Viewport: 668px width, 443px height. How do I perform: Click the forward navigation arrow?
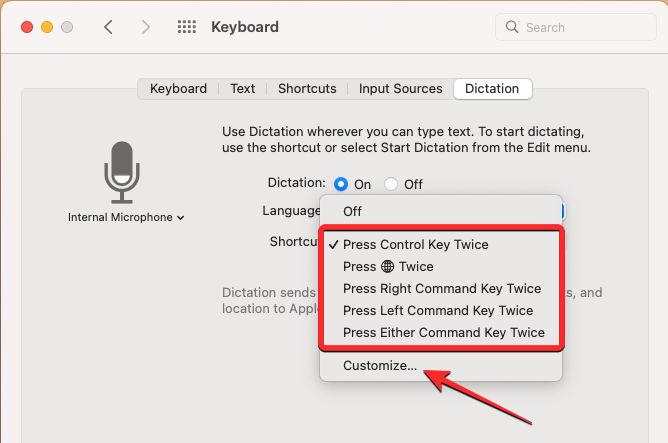coord(145,27)
